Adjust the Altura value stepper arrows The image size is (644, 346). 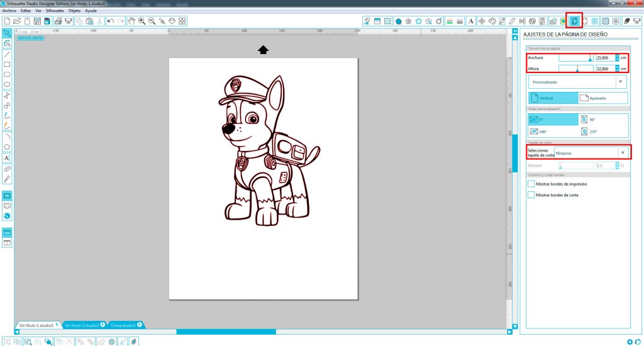tap(617, 69)
